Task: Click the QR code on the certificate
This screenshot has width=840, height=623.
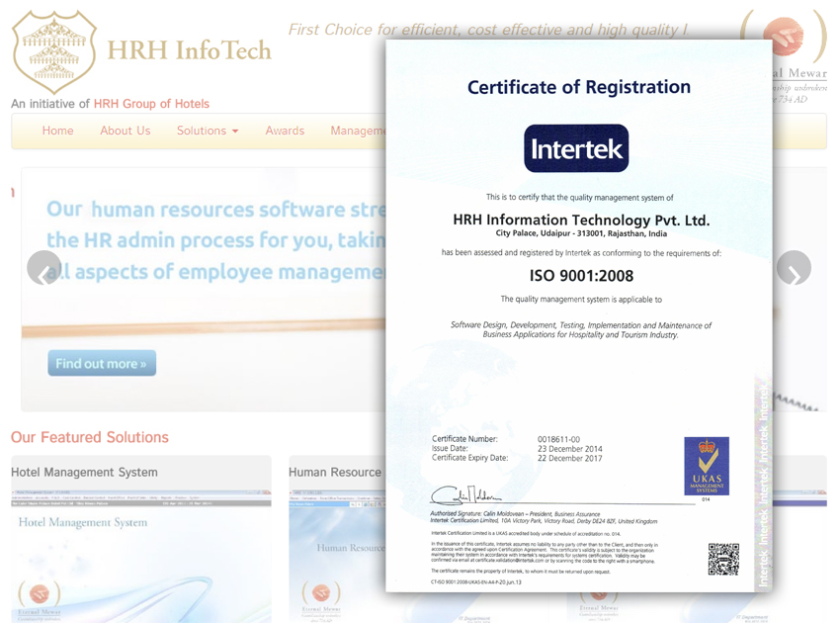Action: [x=723, y=559]
